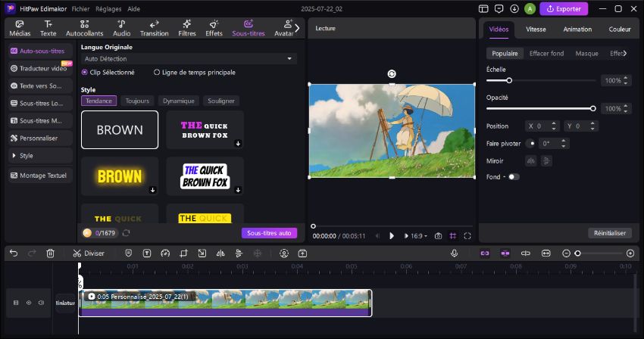
Task: Add text with the T box icon
Action: [147, 253]
